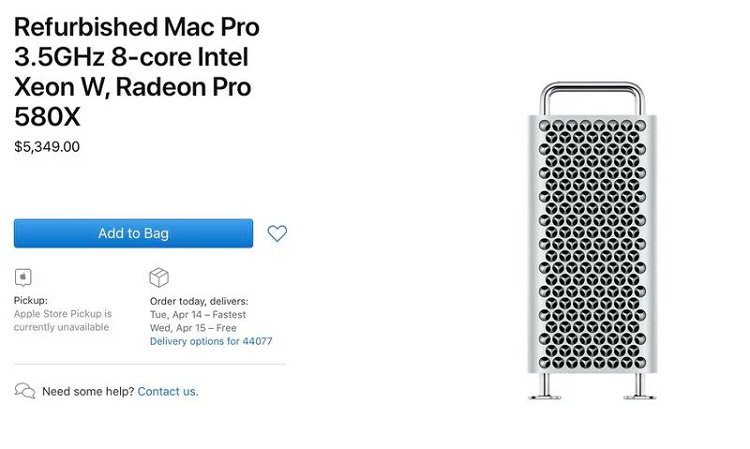Click the chat bubbles help icon
The image size is (750, 449).
(25, 391)
